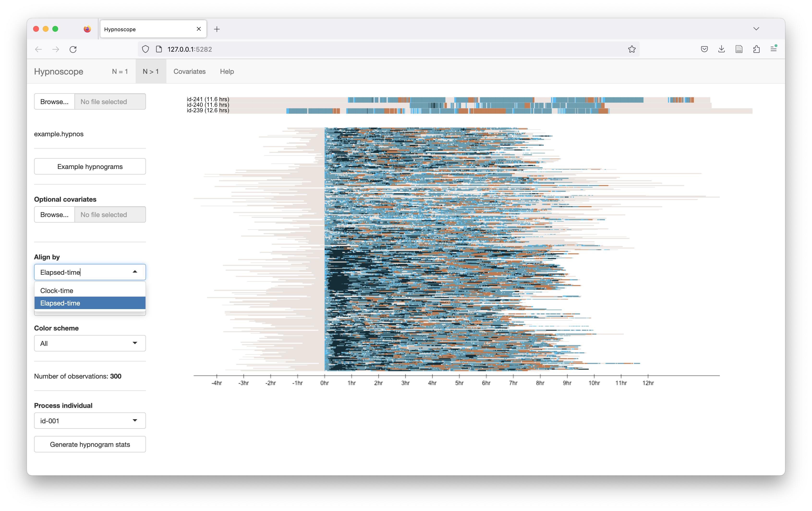The height and width of the screenshot is (511, 812).
Task: Click the site security shield icon
Action: (145, 49)
